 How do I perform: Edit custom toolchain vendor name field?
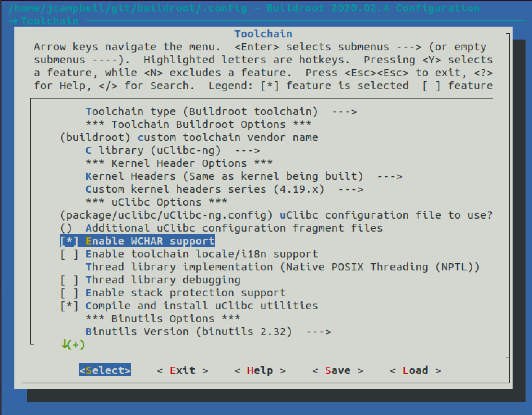189,137
